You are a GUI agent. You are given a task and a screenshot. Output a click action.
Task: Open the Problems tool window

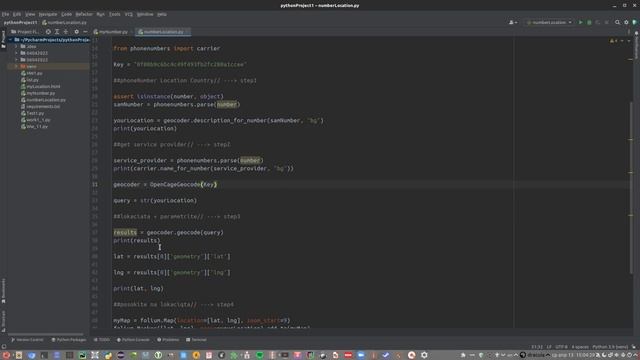pyautogui.click(x=168, y=340)
